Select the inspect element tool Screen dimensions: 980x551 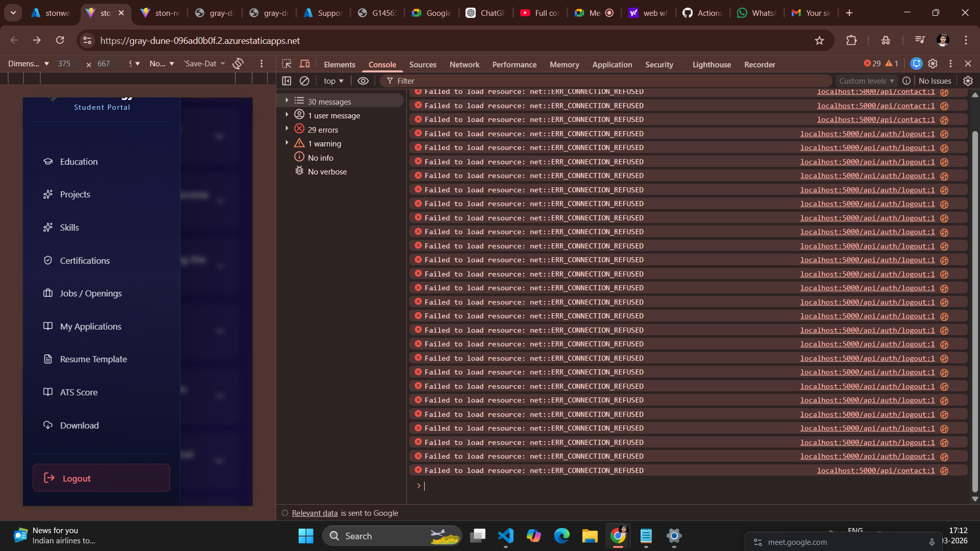tap(286, 64)
